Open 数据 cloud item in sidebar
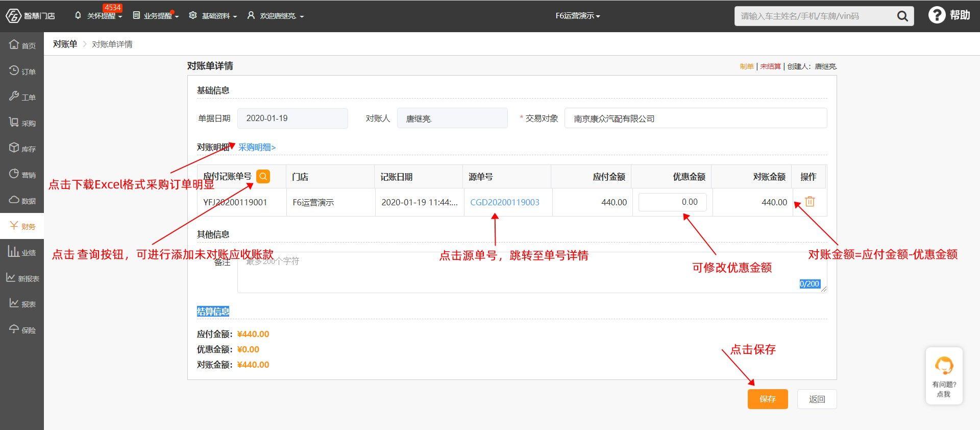 click(22, 200)
